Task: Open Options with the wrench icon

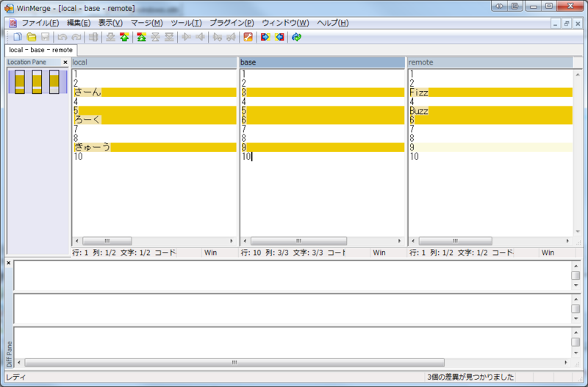Action: pos(248,37)
